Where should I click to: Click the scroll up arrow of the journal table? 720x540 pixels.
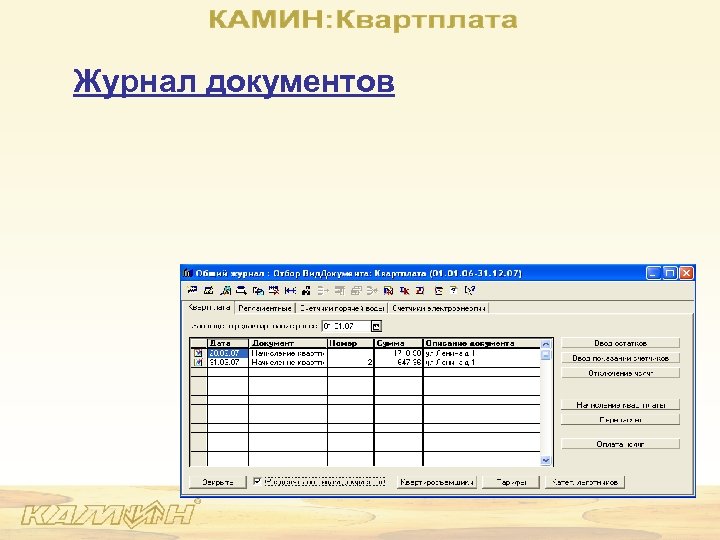click(x=546, y=343)
